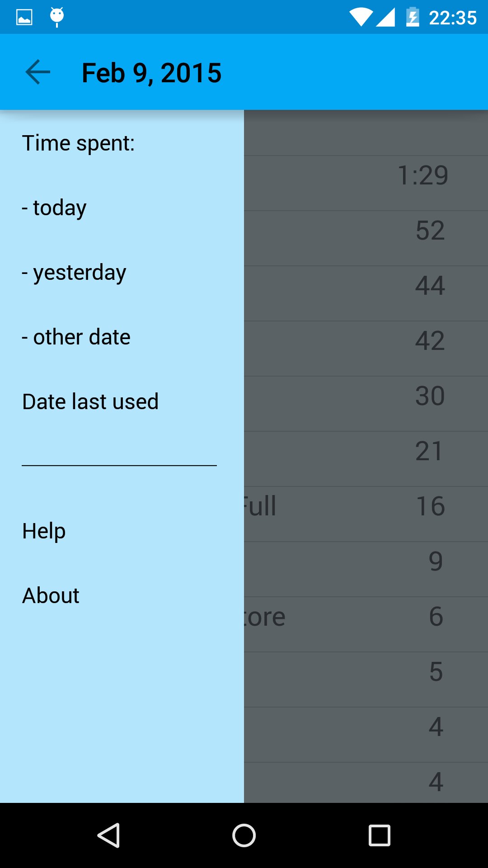Tap the row ending in 'ull' 16

tap(366, 514)
